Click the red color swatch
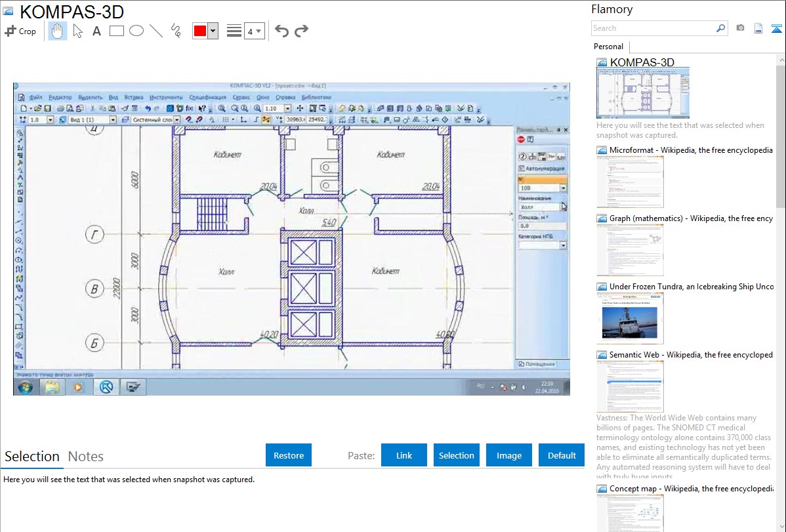This screenshot has height=532, width=786. (199, 31)
